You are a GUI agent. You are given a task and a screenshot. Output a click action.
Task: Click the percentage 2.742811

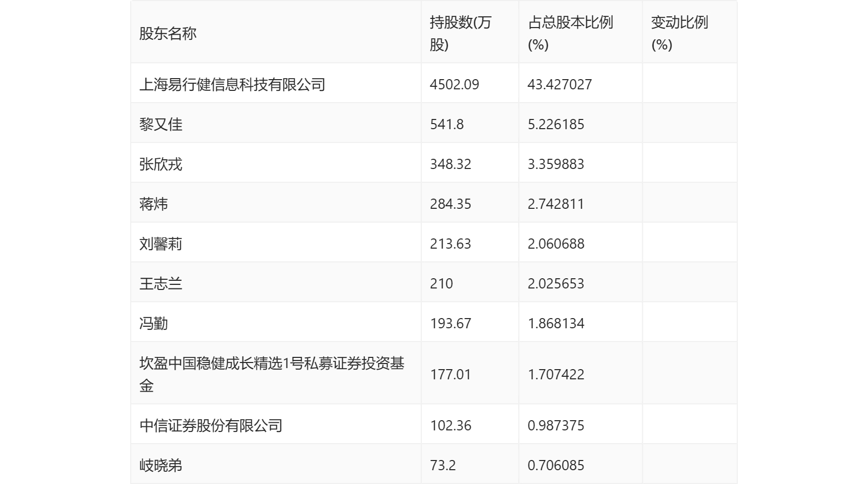click(556, 204)
